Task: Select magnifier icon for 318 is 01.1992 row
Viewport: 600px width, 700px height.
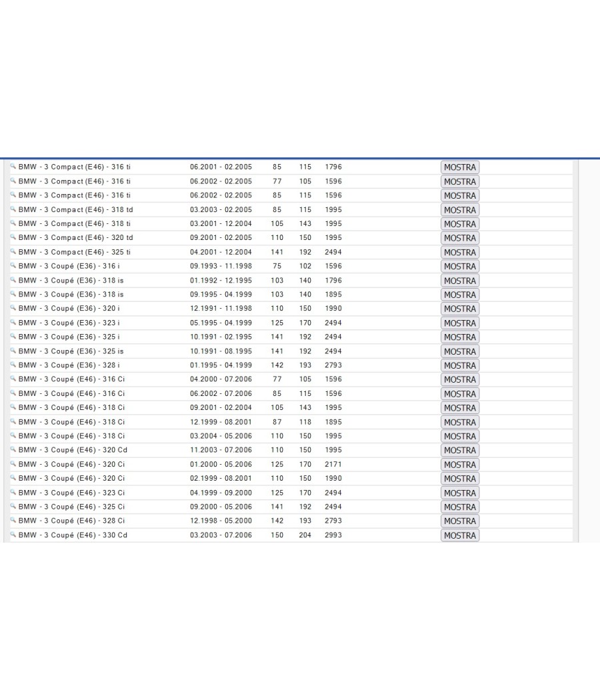Action: click(x=13, y=280)
